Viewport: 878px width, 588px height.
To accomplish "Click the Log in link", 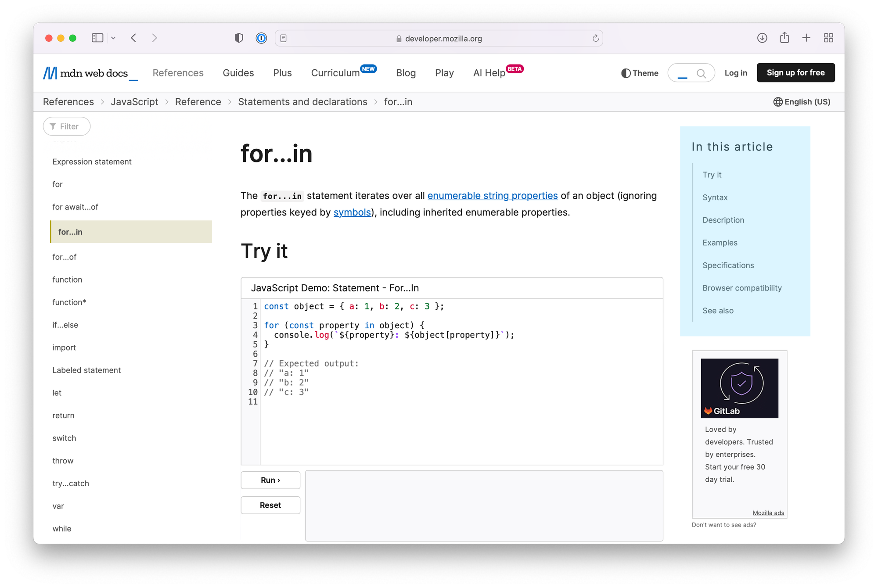I will tap(736, 73).
